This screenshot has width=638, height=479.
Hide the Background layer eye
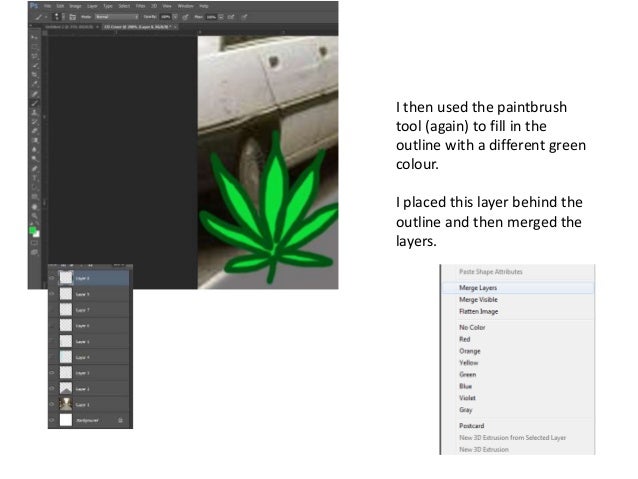52,420
